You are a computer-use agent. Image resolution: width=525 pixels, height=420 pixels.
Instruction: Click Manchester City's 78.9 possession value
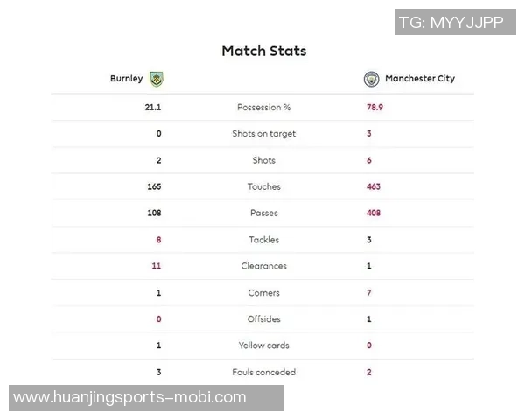coord(374,107)
